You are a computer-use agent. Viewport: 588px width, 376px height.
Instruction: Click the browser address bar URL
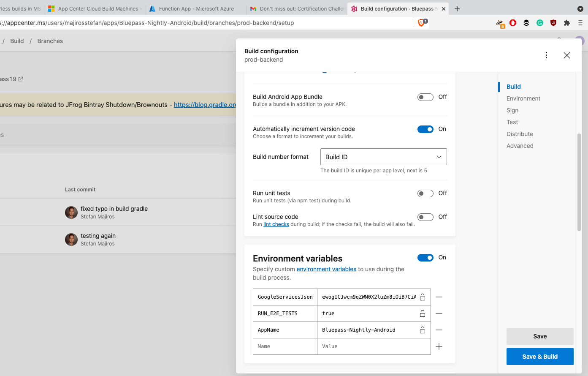point(147,23)
